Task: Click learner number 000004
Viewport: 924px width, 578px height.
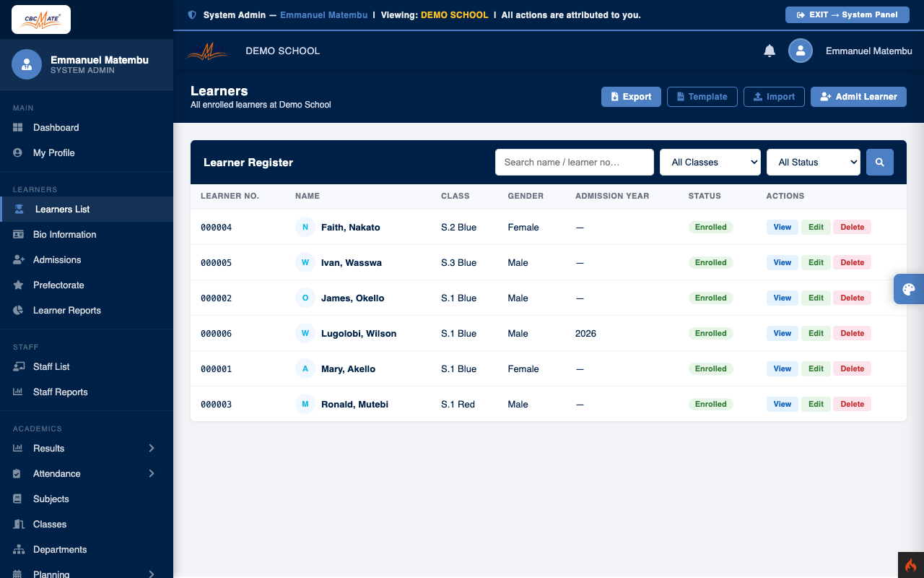Action: point(217,227)
